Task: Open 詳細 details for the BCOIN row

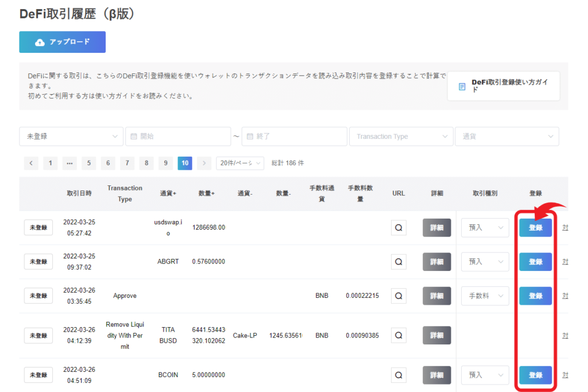Action: [437, 375]
